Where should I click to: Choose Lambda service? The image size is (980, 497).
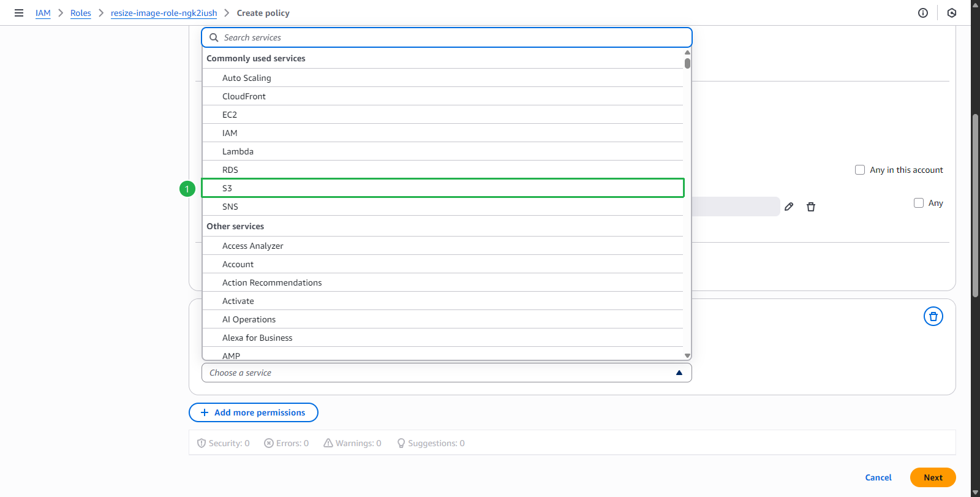tap(443, 151)
